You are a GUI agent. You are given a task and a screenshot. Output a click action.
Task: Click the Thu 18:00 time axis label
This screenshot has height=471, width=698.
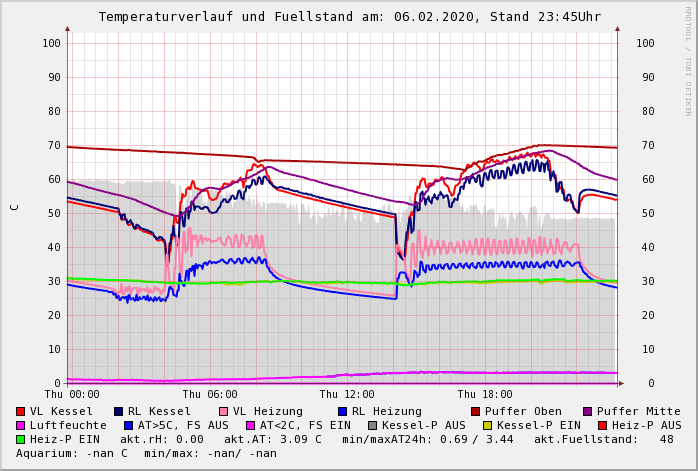pyautogui.click(x=485, y=395)
